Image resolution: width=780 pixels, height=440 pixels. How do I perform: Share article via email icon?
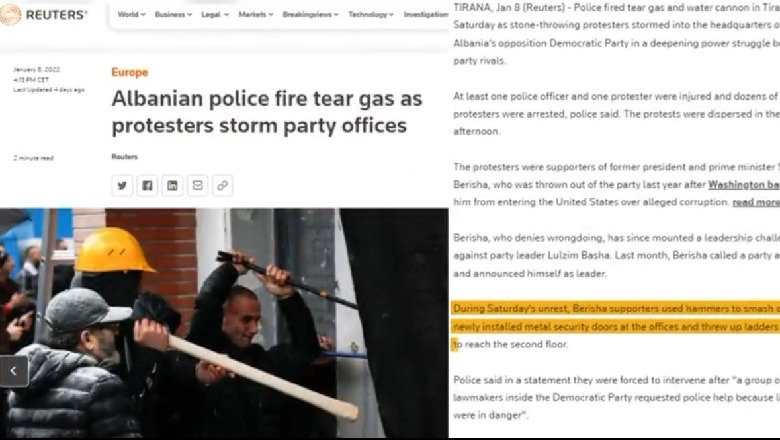[197, 185]
